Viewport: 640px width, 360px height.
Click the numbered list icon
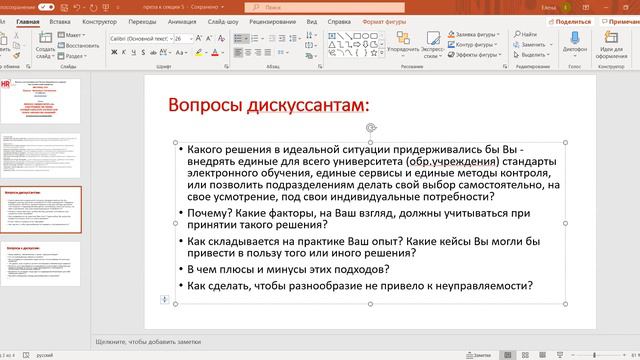(255, 38)
